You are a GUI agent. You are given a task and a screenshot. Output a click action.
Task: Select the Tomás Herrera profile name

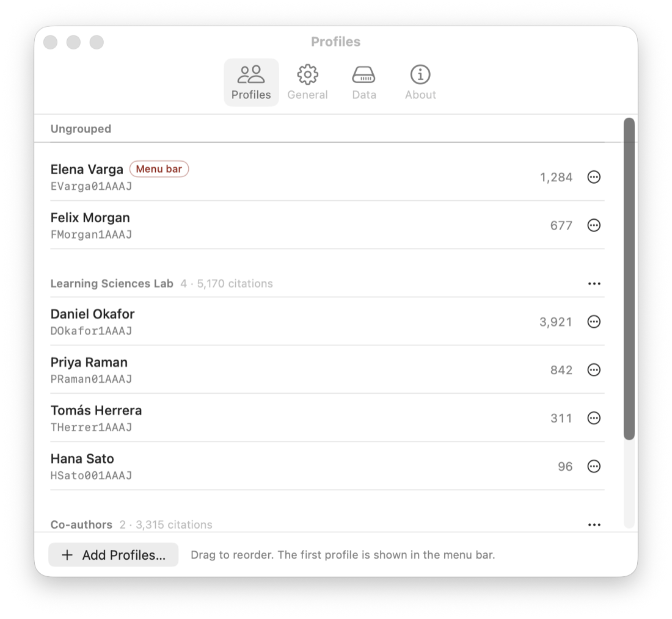96,410
